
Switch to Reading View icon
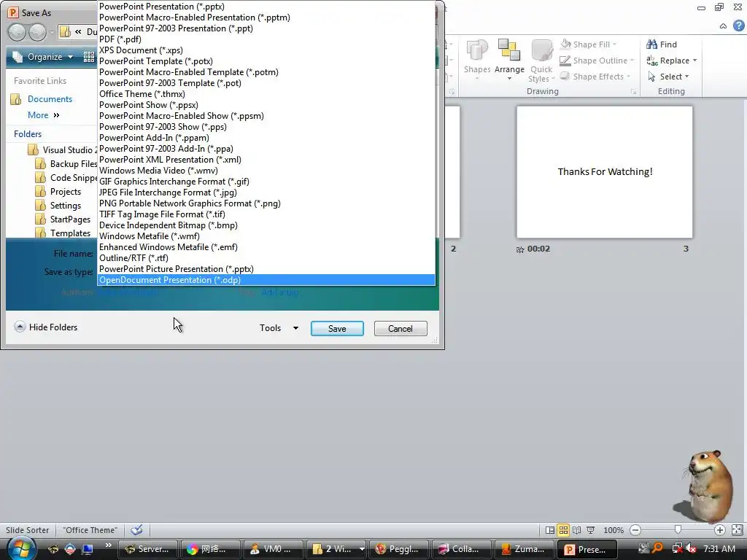(x=576, y=530)
